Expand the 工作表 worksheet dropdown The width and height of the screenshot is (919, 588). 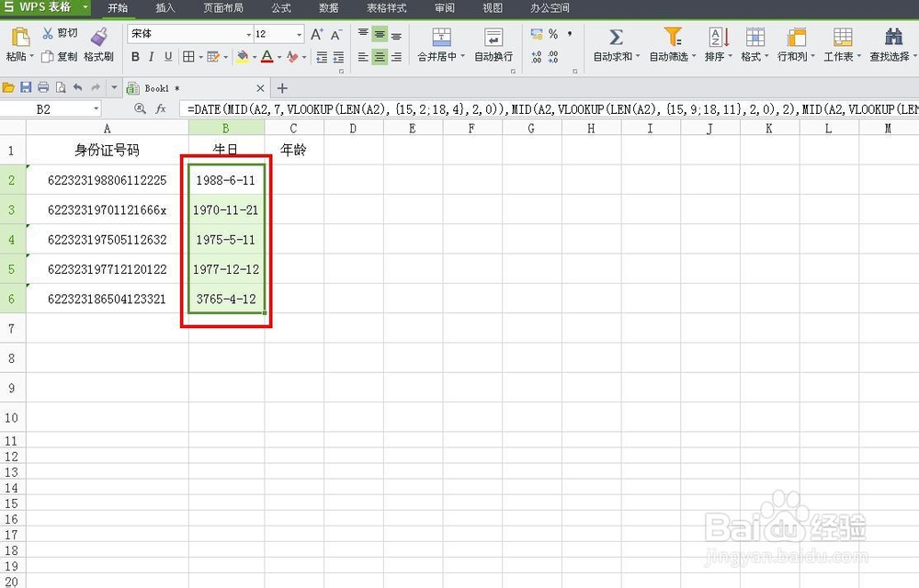[858, 57]
